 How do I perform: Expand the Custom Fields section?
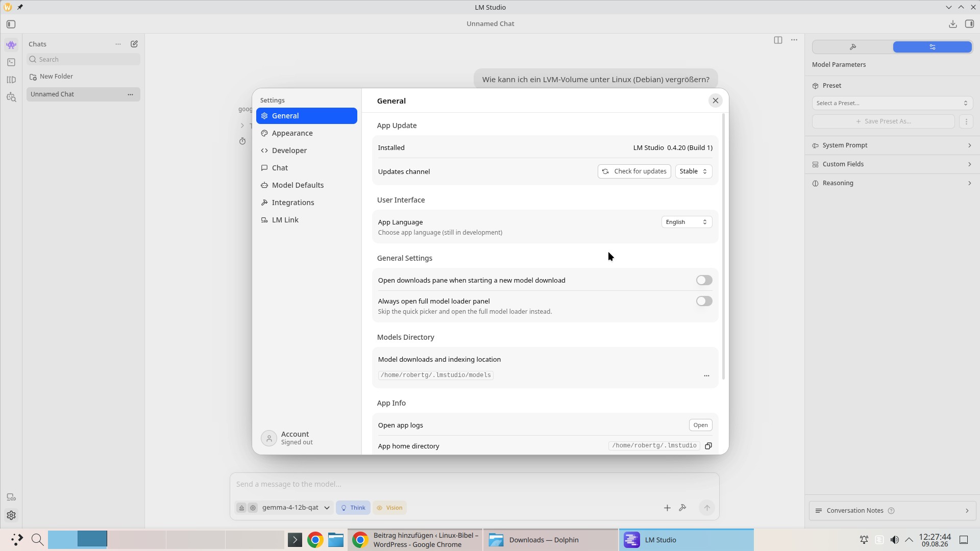[892, 164]
